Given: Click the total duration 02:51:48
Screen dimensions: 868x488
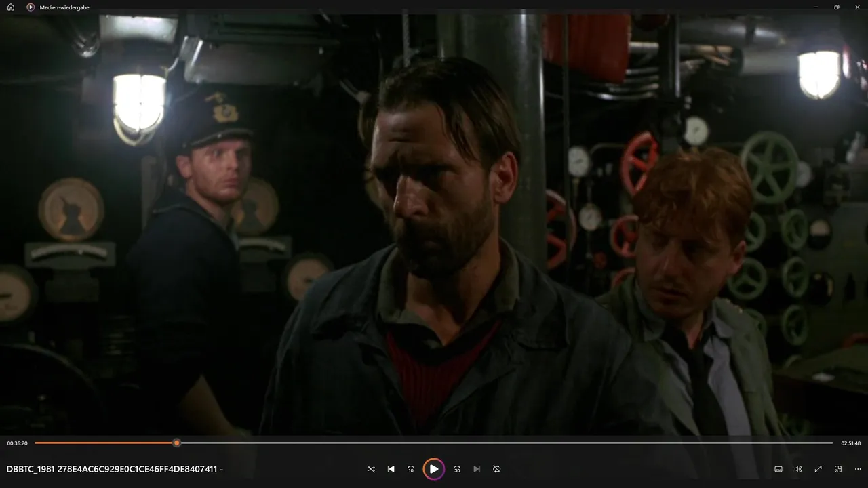Looking at the screenshot, I should coord(850,443).
